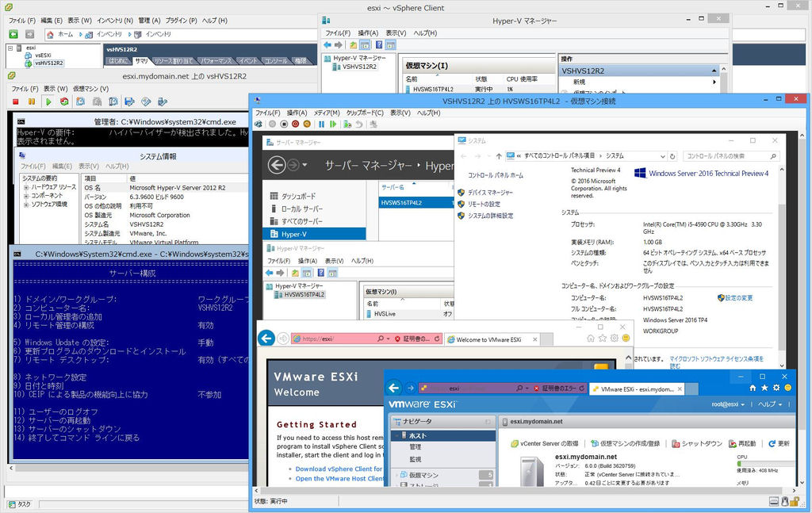812x513 pixels.
Task: Click the reset icon in vsHVS12R2 console toolbar
Action: coord(64,102)
